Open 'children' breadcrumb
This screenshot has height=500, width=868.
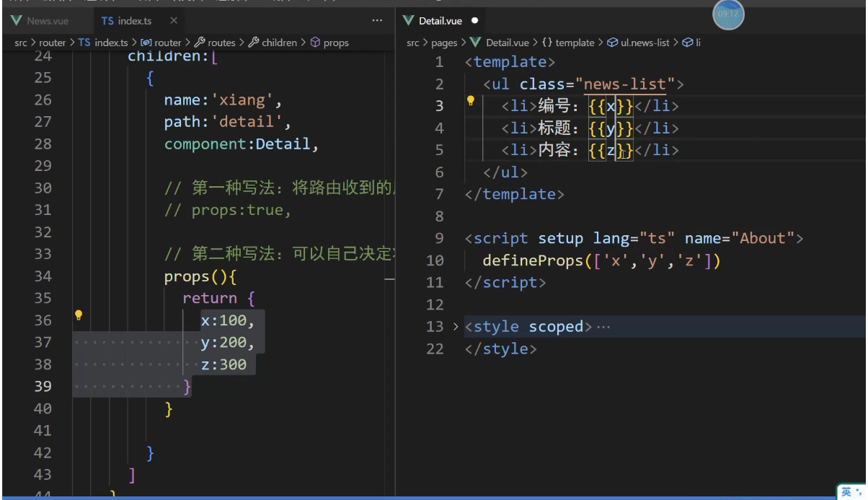click(279, 43)
